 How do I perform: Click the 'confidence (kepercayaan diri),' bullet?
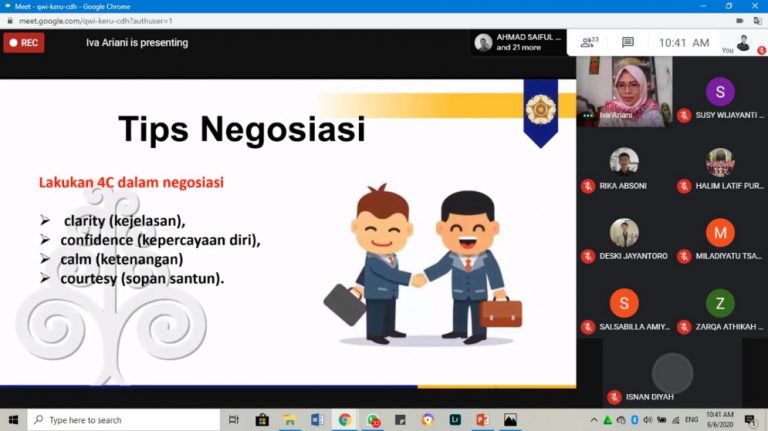160,240
